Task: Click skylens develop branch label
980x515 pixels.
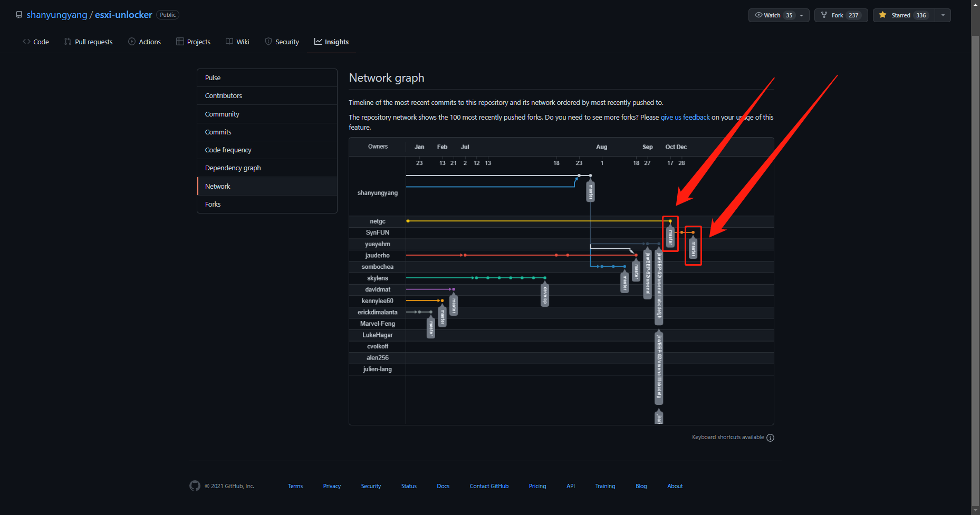Action: pyautogui.click(x=545, y=294)
